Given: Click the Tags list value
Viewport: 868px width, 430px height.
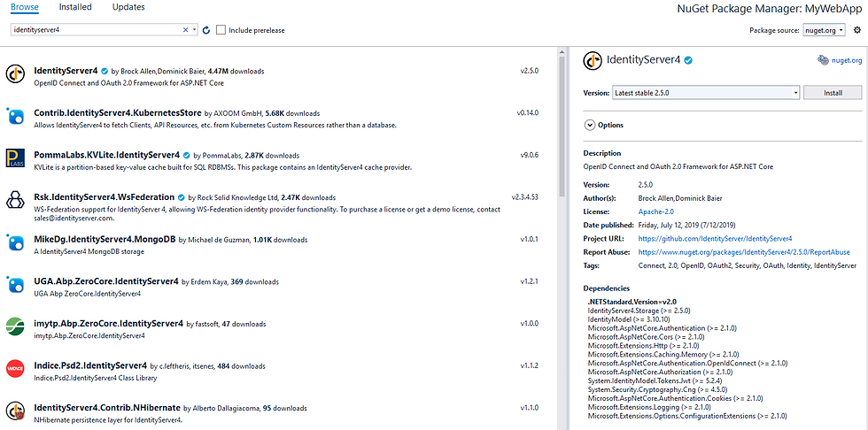Looking at the screenshot, I should point(748,265).
